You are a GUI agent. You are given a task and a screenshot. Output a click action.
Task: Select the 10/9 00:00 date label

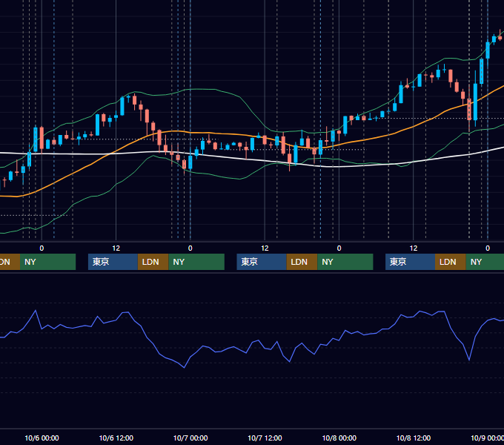[x=487, y=438]
